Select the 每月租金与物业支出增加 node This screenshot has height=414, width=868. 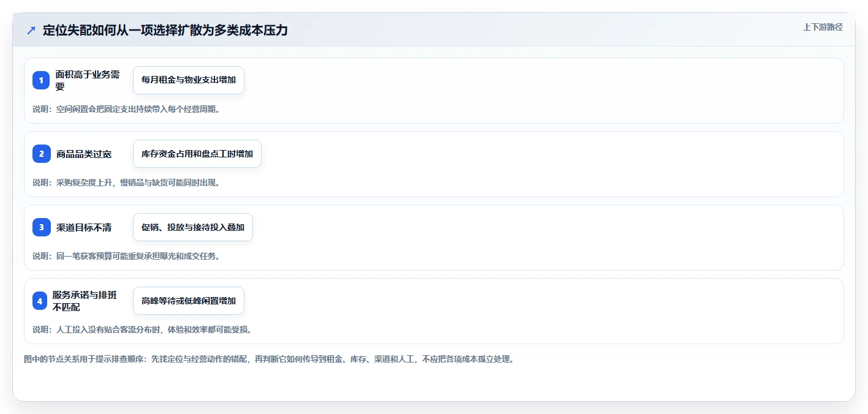[x=189, y=80]
